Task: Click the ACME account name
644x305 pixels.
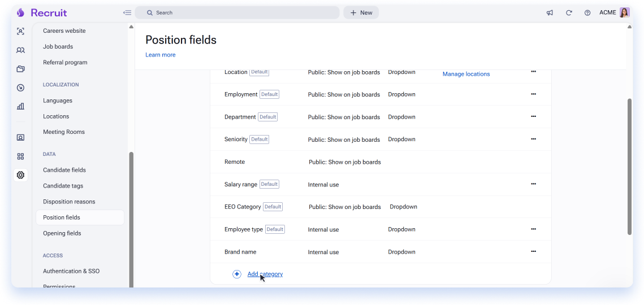Action: pyautogui.click(x=607, y=13)
